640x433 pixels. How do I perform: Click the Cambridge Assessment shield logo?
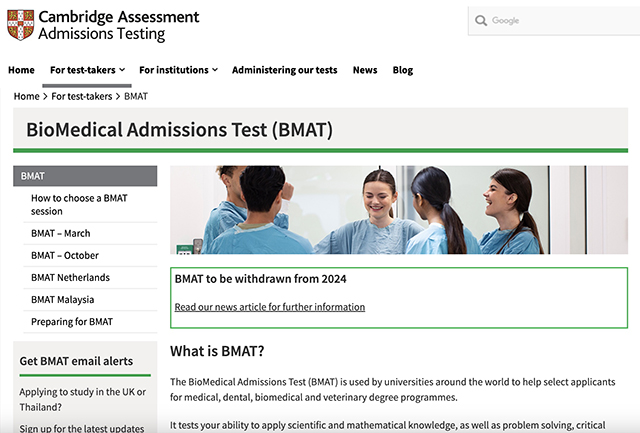[x=19, y=25]
